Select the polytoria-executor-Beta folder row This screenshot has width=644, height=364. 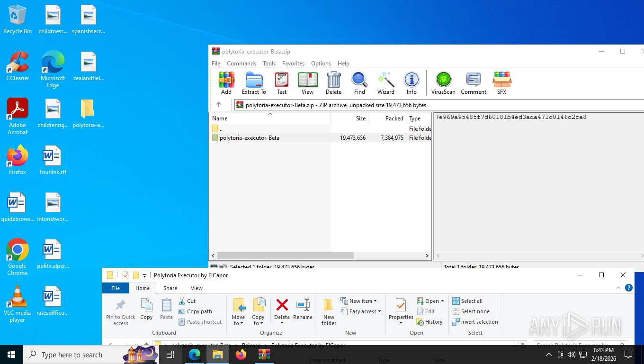(320, 138)
